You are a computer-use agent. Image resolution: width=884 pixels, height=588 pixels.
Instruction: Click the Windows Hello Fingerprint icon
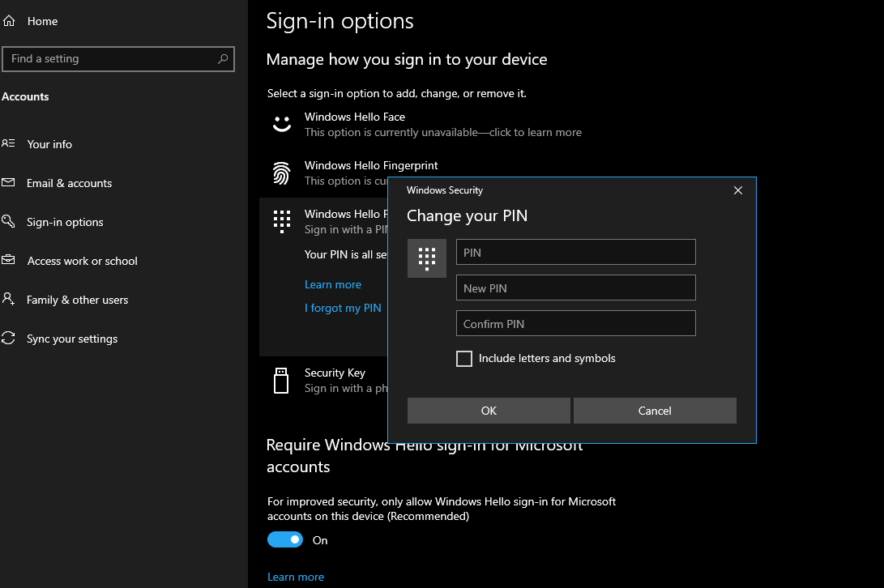click(282, 173)
